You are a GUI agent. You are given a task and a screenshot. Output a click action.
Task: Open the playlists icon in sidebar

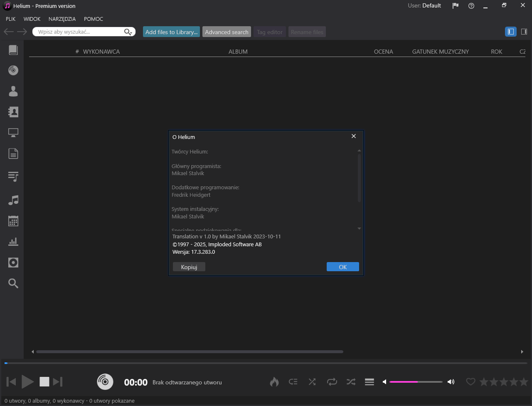tap(13, 177)
